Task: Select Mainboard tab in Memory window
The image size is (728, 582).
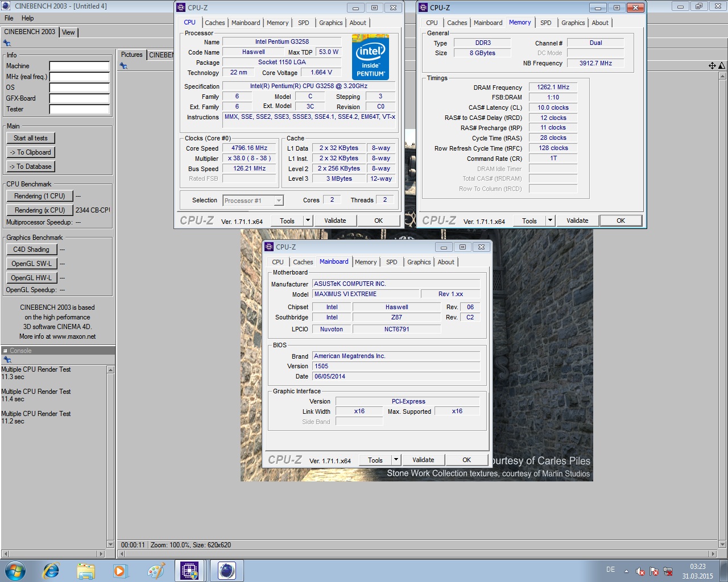Action: (488, 23)
